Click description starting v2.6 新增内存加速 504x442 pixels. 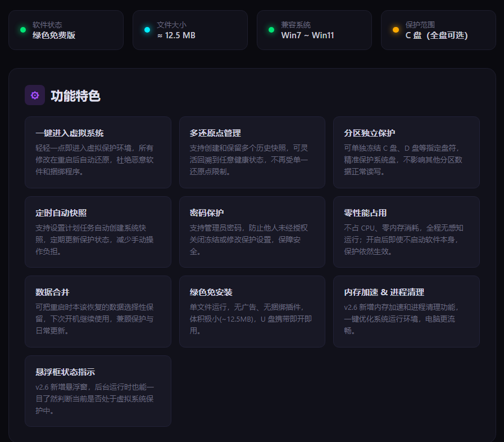tap(402, 319)
